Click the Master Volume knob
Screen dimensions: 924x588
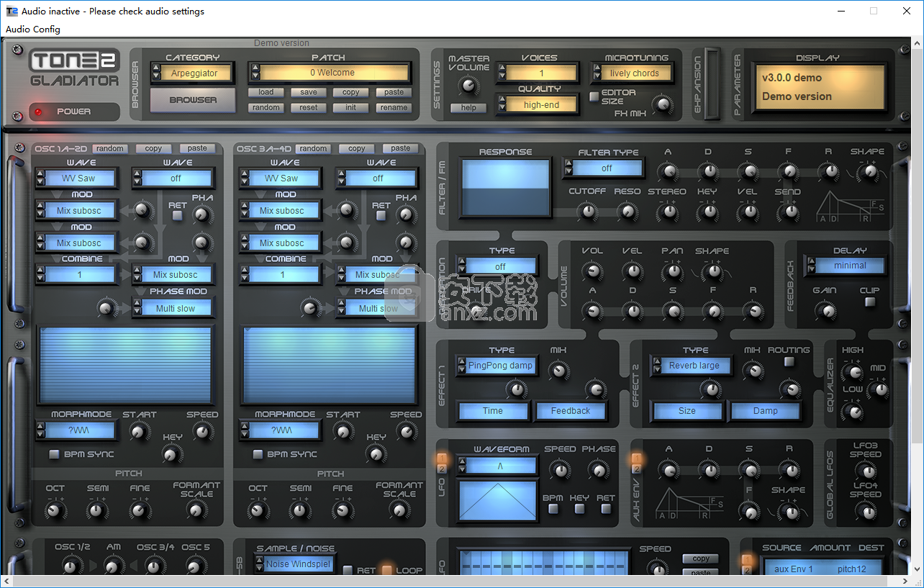[x=468, y=87]
